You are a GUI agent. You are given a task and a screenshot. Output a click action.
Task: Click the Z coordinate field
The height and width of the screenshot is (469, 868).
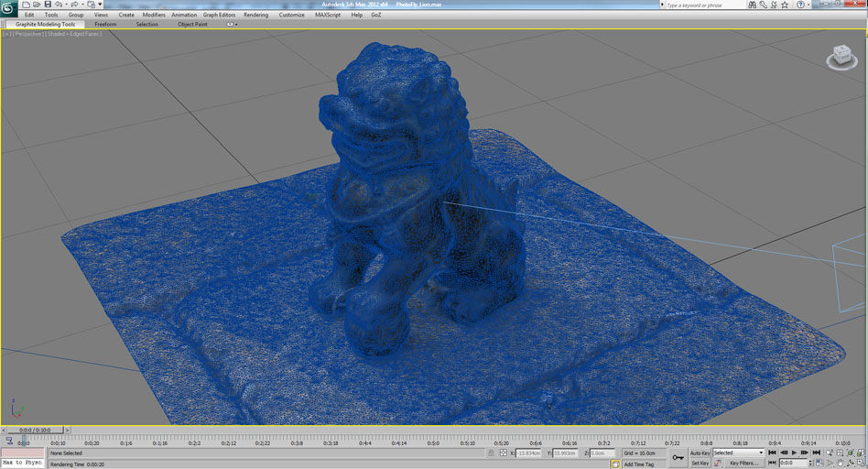pyautogui.click(x=602, y=453)
